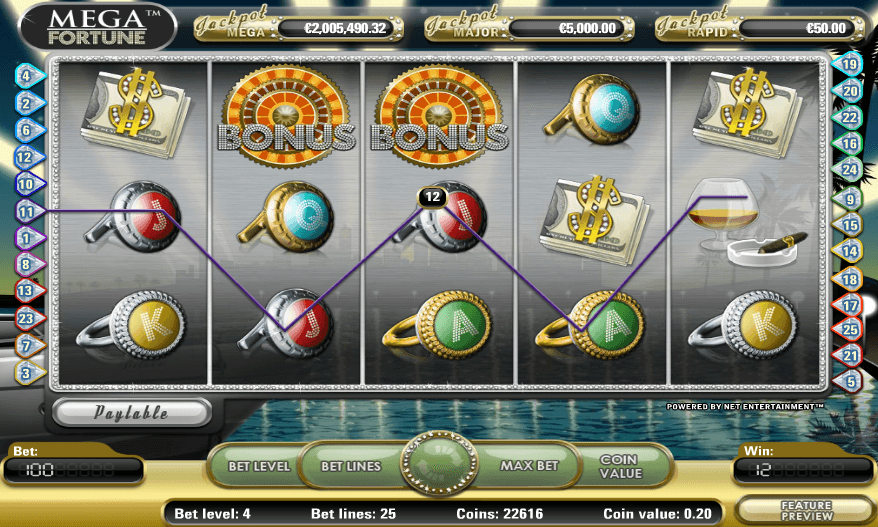
Task: Select payline 11 marker on left
Action: 29,212
